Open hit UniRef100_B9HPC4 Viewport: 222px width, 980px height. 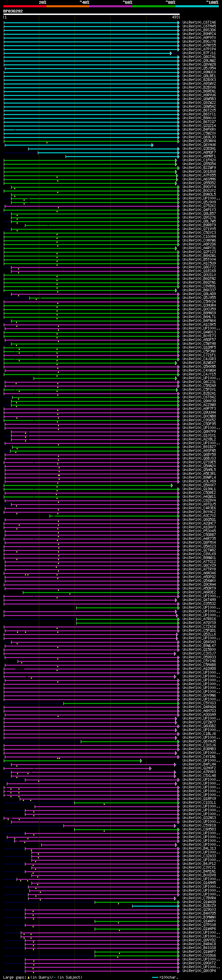pos(199,34)
